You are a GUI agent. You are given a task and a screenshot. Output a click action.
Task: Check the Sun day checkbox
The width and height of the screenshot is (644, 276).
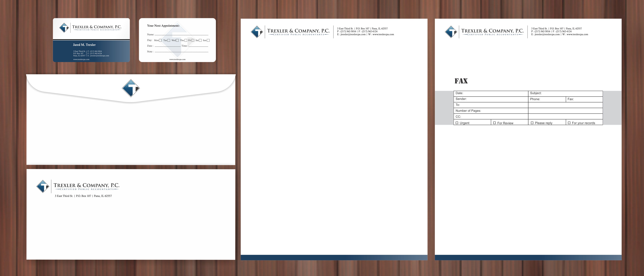coord(208,40)
